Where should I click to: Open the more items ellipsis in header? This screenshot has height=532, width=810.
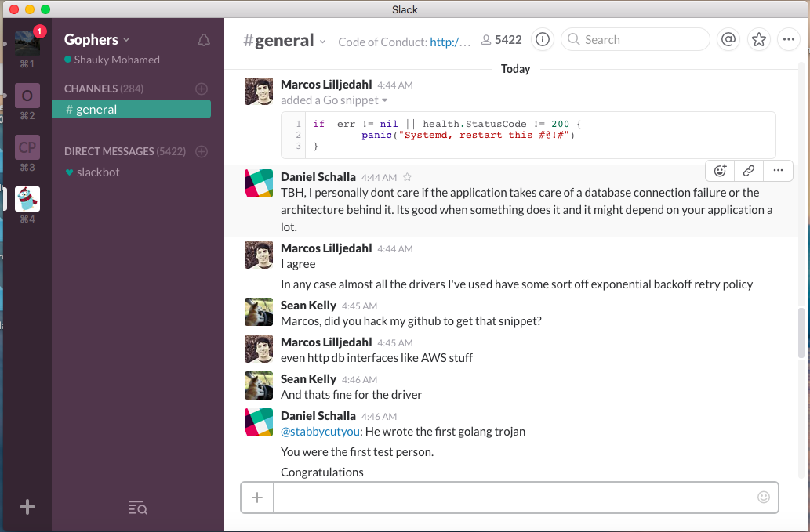pyautogui.click(x=789, y=39)
